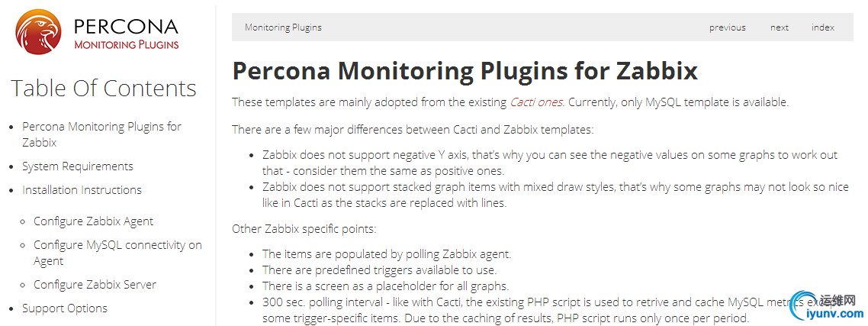Go to 'Configure Zabbix Server' subsection
This screenshot has height=326, width=868.
[x=95, y=285]
